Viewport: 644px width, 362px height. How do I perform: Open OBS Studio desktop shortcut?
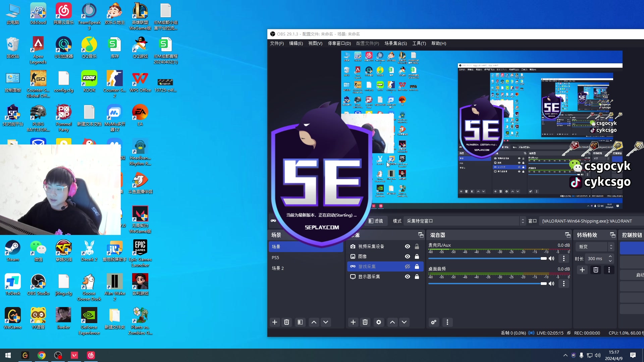click(x=38, y=285)
